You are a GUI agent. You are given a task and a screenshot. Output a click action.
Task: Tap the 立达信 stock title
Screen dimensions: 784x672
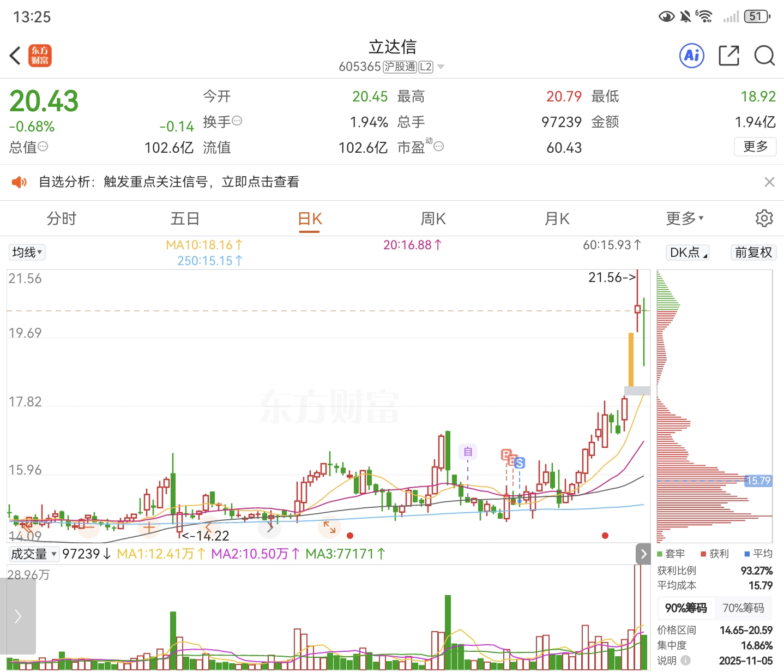click(392, 47)
